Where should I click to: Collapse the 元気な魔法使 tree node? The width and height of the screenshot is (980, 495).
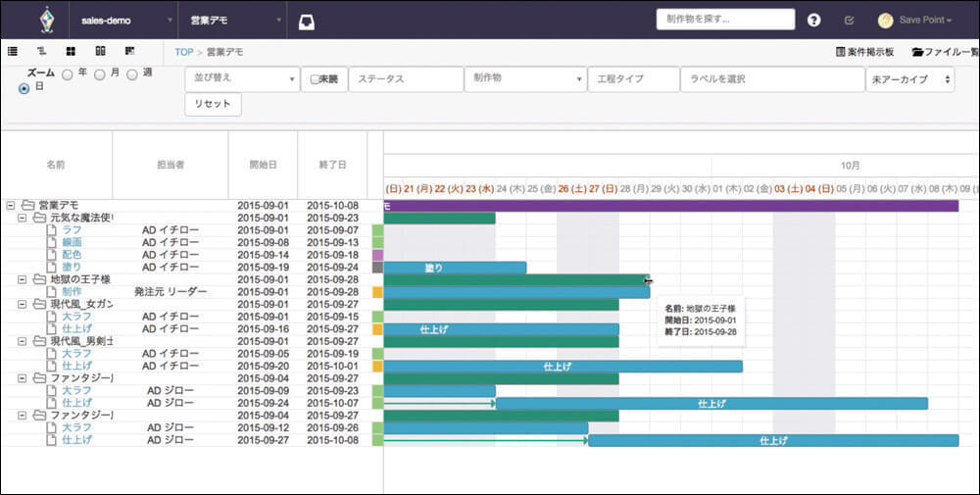pos(22,218)
